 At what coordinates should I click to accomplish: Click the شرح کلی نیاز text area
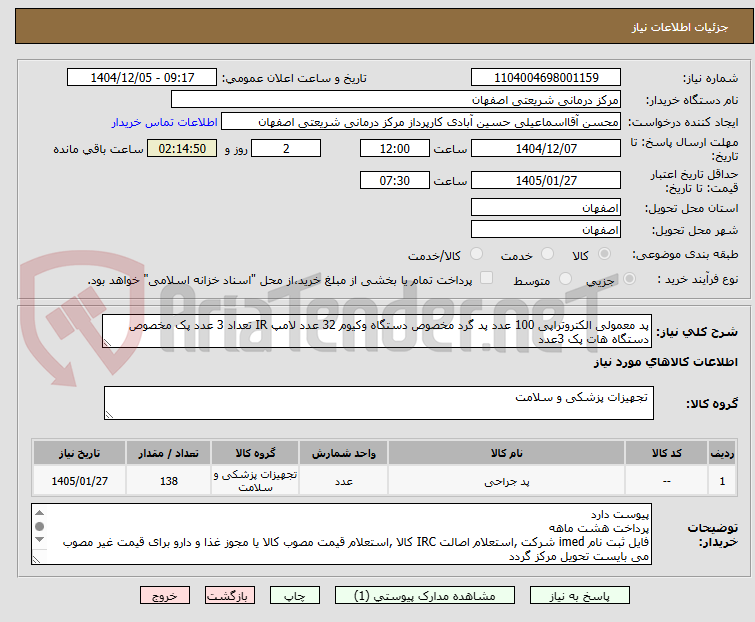[377, 331]
